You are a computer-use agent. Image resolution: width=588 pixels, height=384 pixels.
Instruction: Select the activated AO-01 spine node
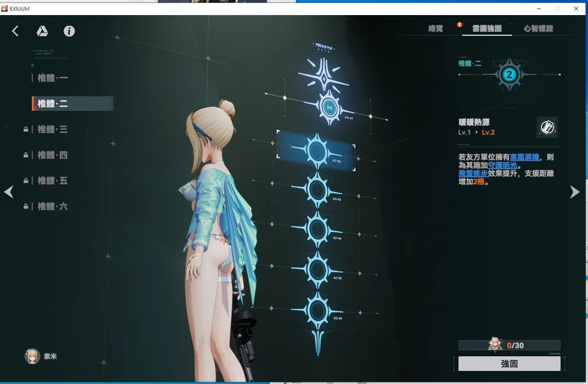(x=329, y=108)
